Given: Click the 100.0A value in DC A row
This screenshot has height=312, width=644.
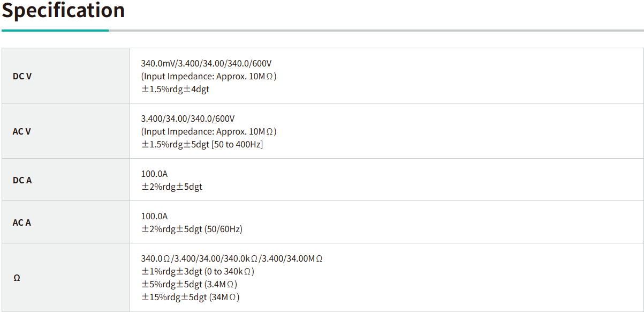Looking at the screenshot, I should [x=154, y=174].
